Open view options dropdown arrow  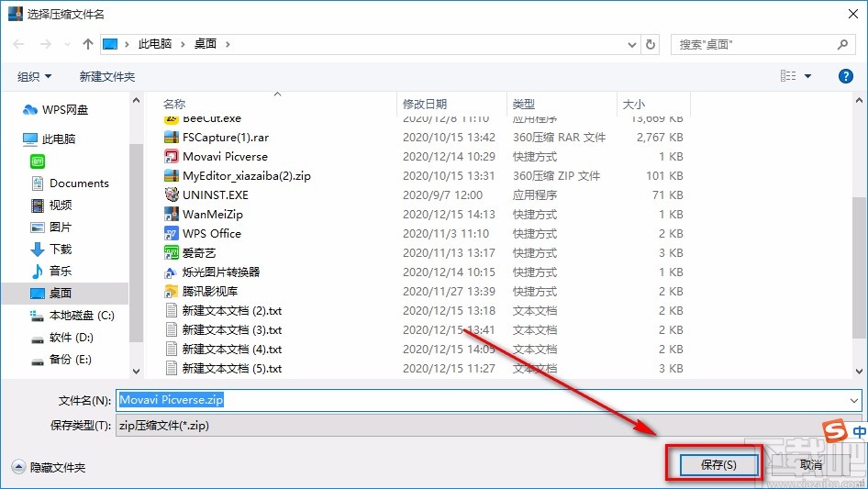click(x=807, y=76)
